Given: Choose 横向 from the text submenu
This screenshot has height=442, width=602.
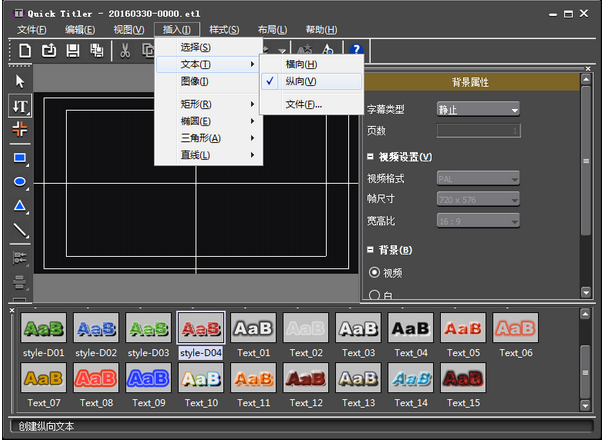Looking at the screenshot, I should point(301,64).
